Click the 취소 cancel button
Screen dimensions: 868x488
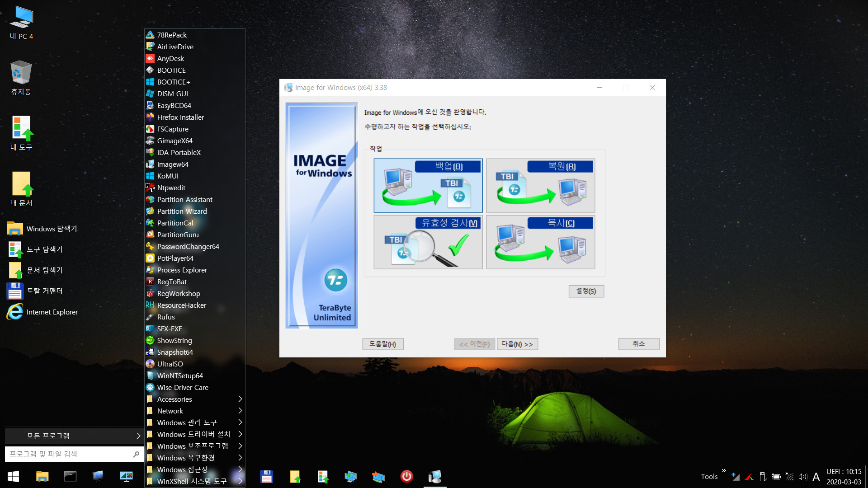coord(639,344)
